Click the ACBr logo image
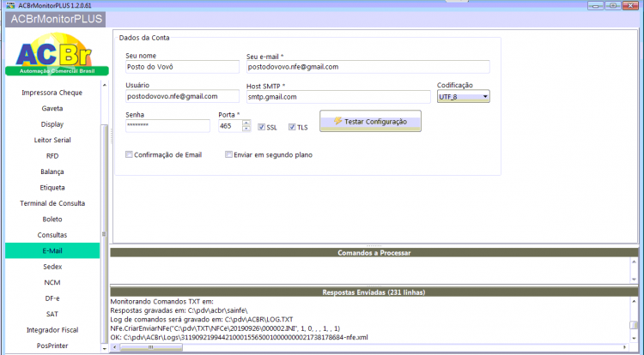 (x=57, y=54)
